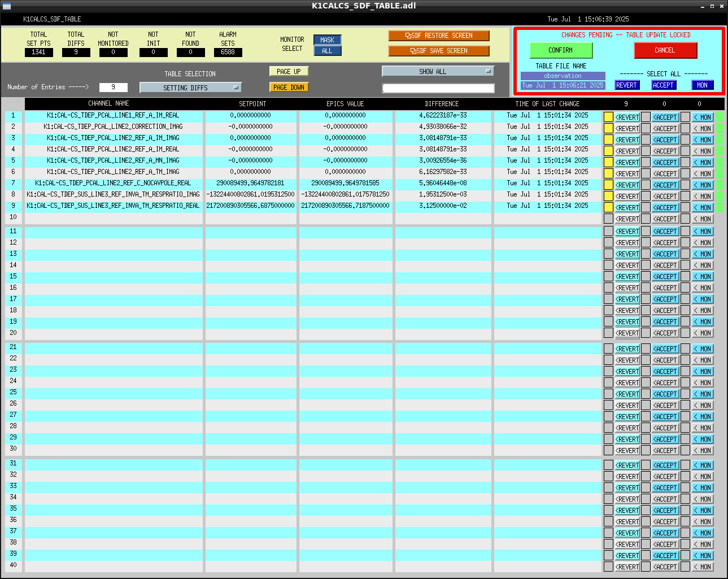Click difference value 5.96046448e-08

click(443, 183)
